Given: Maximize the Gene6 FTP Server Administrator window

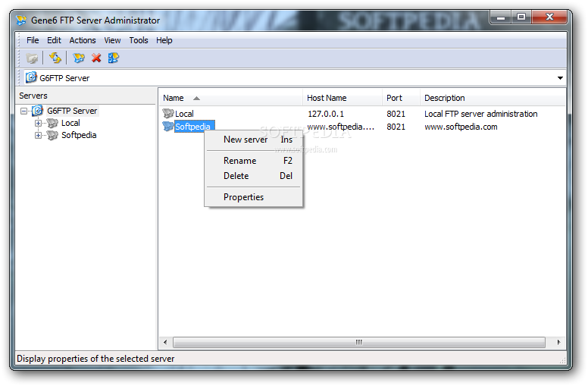Looking at the screenshot, I should [521, 17].
